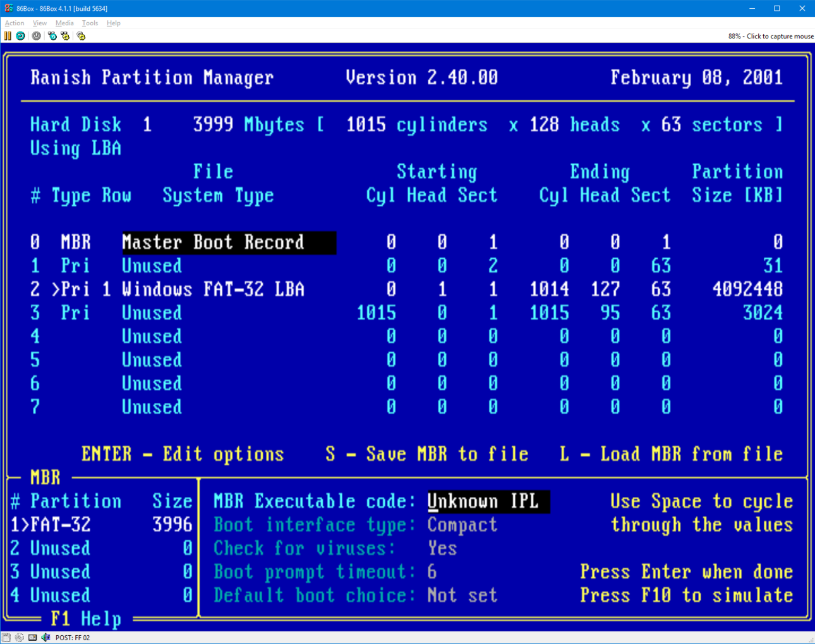
Task: Click the partition size value '4092448'
Action: pos(747,289)
